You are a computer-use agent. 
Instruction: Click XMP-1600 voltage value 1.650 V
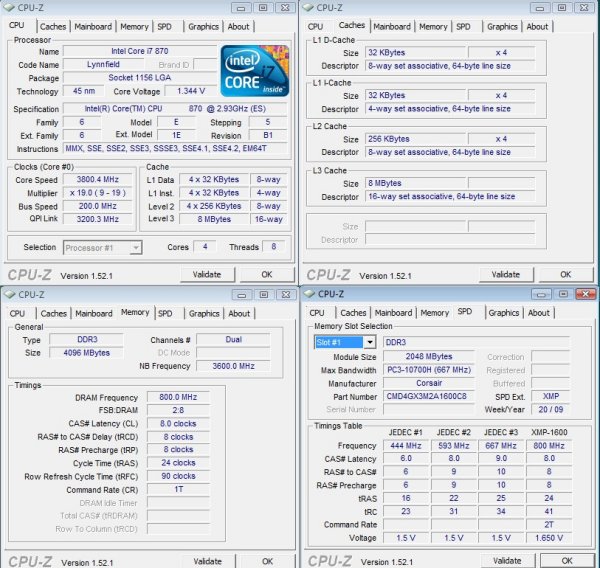(x=549, y=538)
